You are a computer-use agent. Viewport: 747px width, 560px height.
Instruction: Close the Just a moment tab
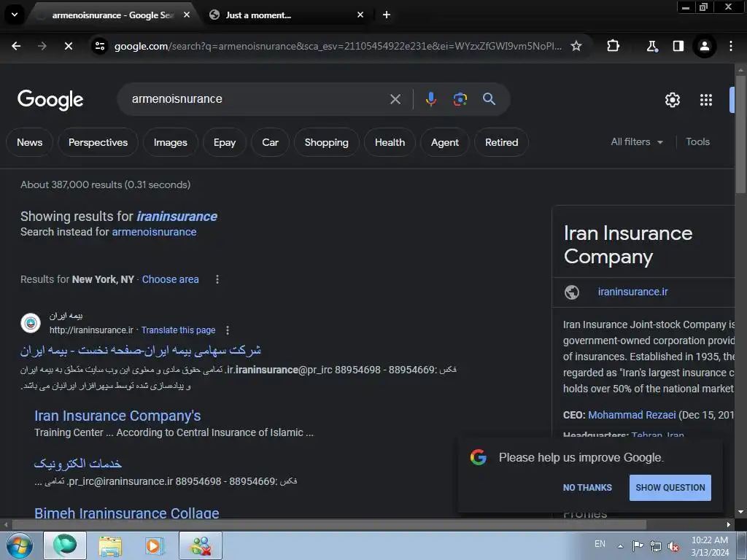click(360, 15)
